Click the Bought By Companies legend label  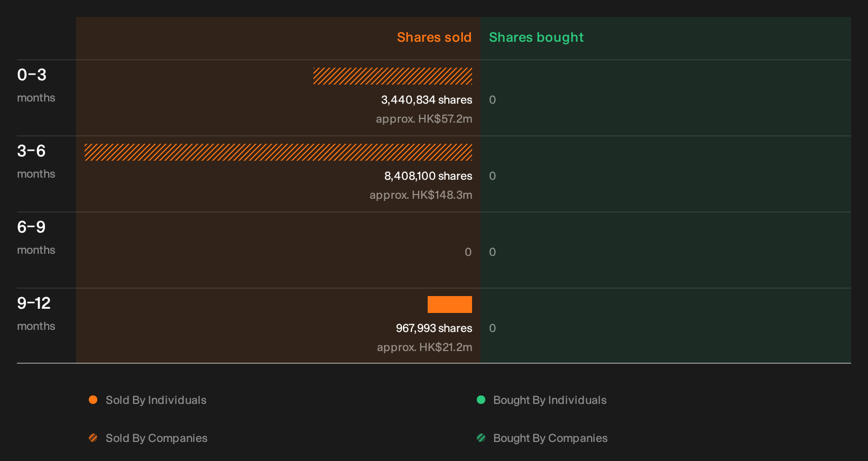click(550, 438)
